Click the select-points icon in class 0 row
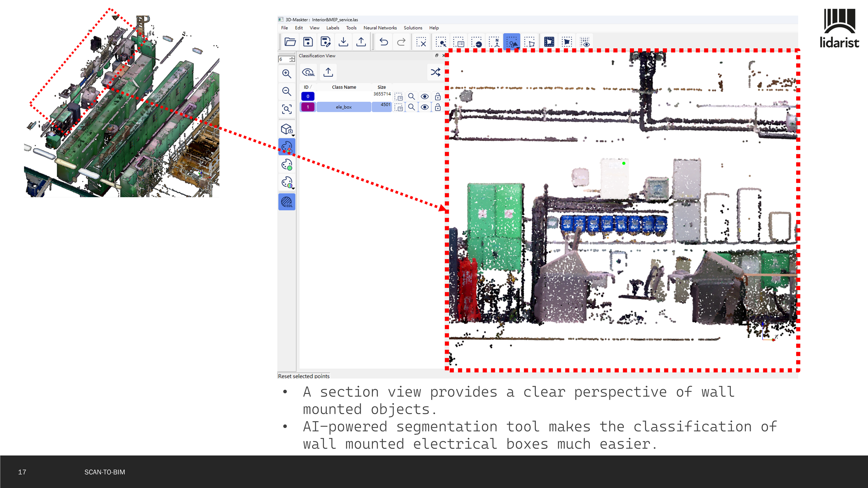Screen dimensions: 868x488 (x=399, y=97)
